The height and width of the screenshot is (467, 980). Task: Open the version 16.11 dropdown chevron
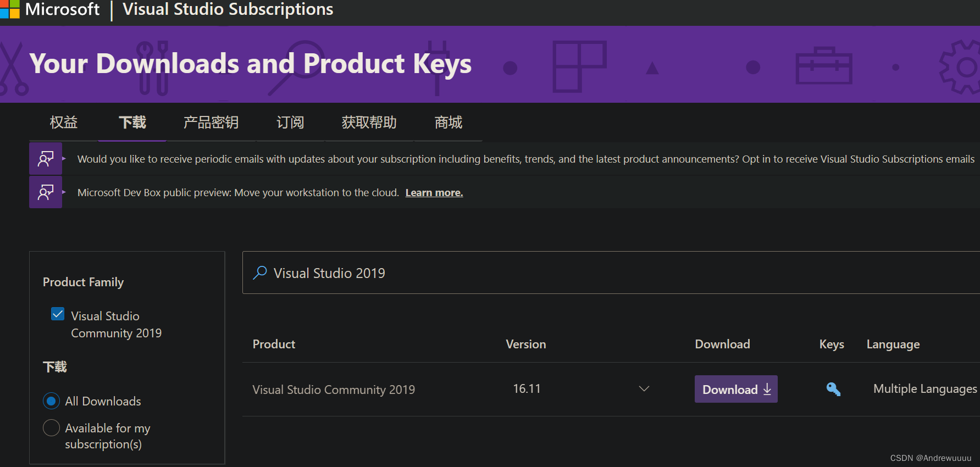644,389
